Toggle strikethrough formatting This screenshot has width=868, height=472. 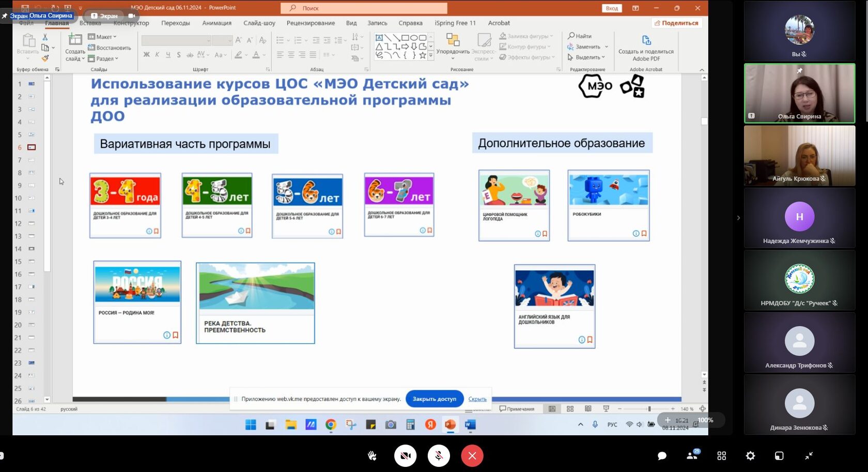coord(190,54)
